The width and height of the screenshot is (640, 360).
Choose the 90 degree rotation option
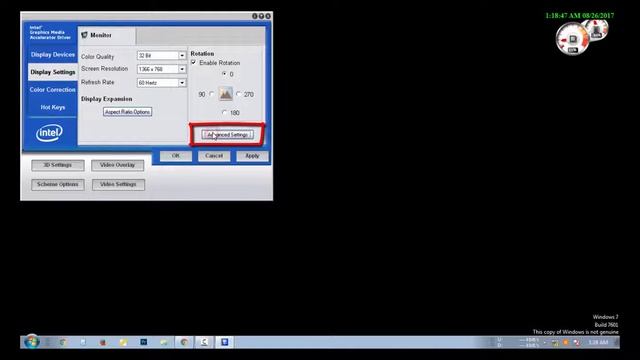click(211, 94)
